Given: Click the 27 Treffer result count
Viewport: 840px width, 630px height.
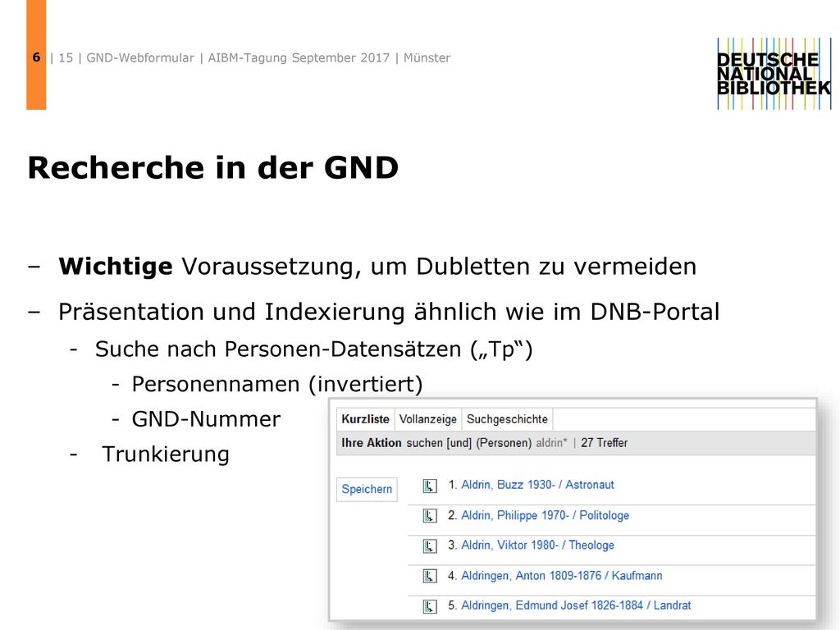Looking at the screenshot, I should tap(605, 443).
